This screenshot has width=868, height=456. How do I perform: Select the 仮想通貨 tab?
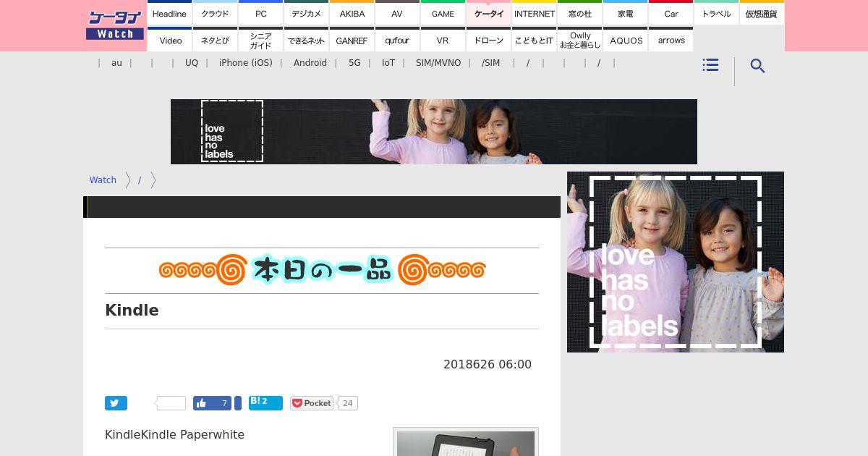point(762,12)
